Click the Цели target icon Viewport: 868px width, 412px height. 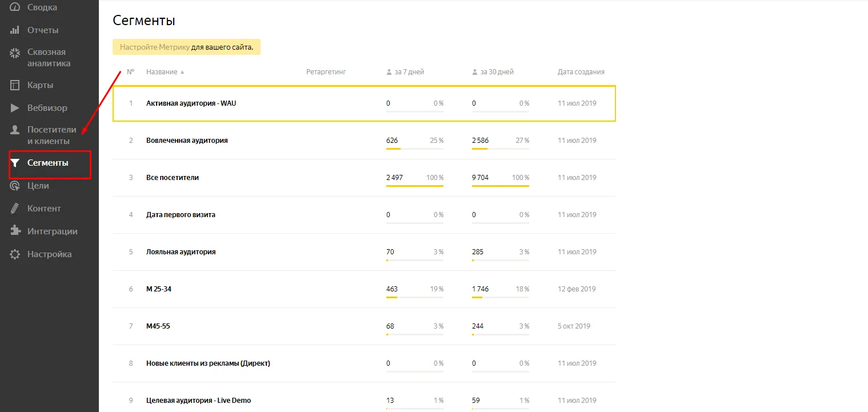point(15,186)
